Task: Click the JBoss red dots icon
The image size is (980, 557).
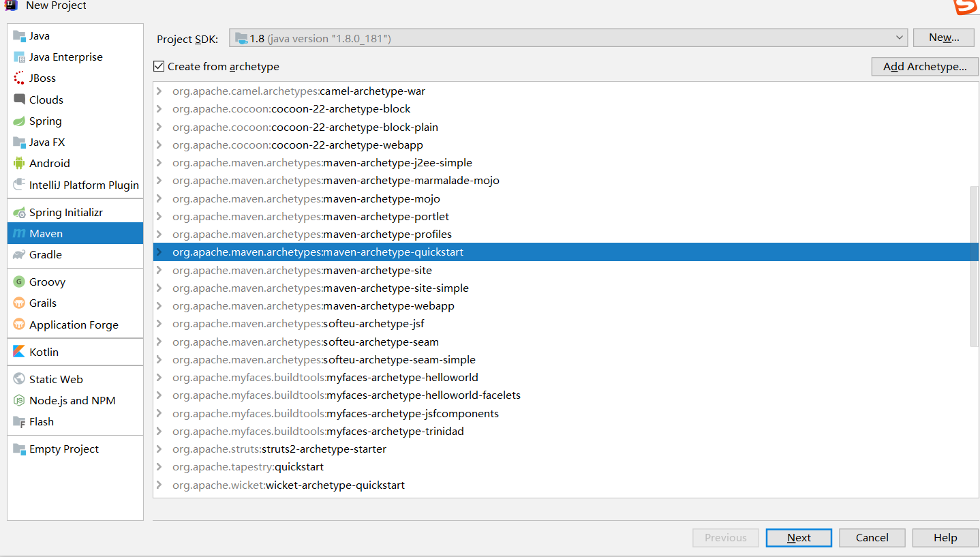Action: click(19, 78)
